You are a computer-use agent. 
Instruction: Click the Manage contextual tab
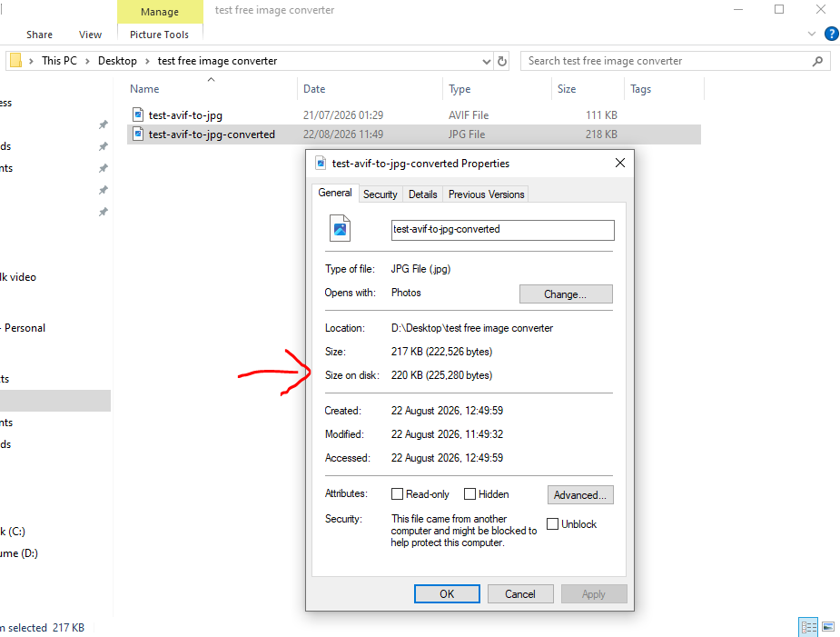tap(160, 12)
